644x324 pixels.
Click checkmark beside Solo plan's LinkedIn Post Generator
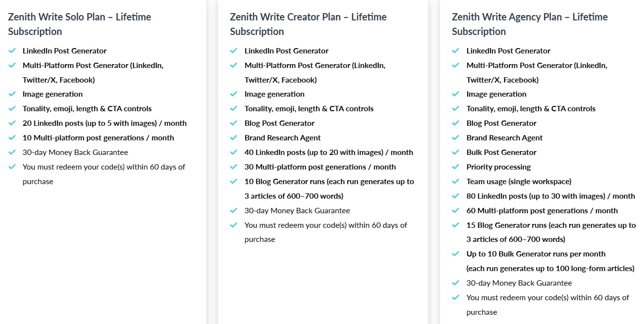pyautogui.click(x=12, y=51)
